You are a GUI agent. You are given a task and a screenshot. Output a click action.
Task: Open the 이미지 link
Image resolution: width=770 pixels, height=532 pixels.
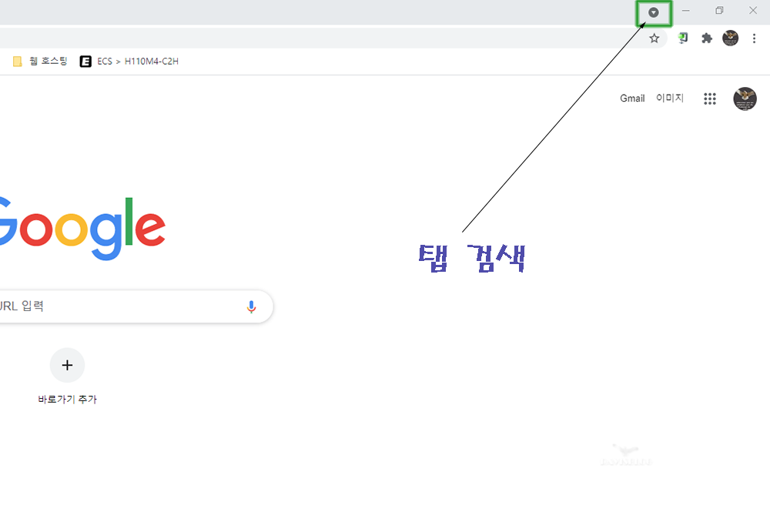[670, 99]
